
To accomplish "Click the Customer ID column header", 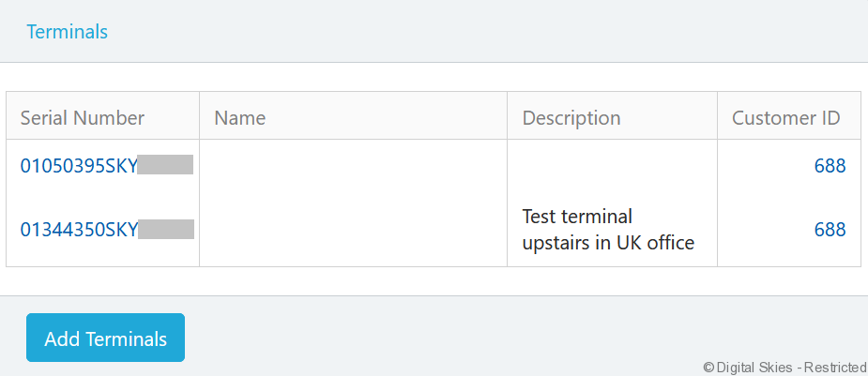I will [785, 118].
